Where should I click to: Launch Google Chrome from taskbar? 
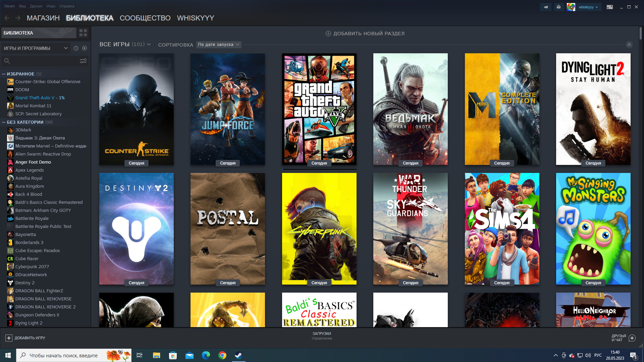[x=222, y=355]
